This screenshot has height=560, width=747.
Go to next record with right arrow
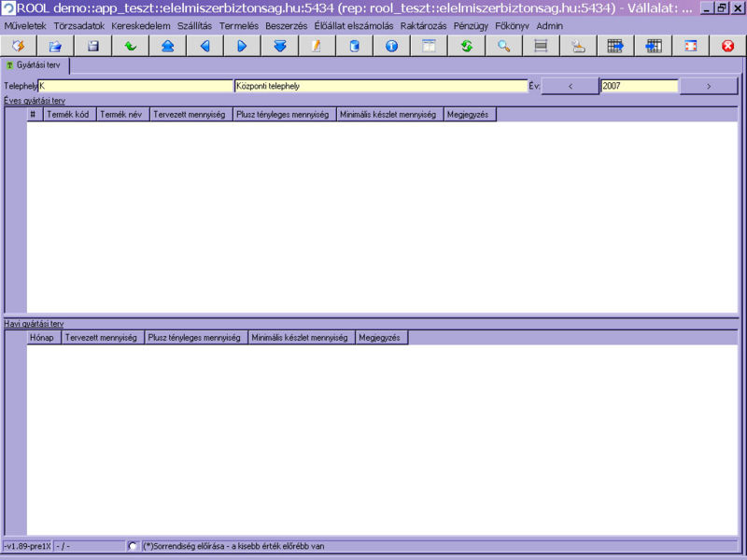pos(242,46)
